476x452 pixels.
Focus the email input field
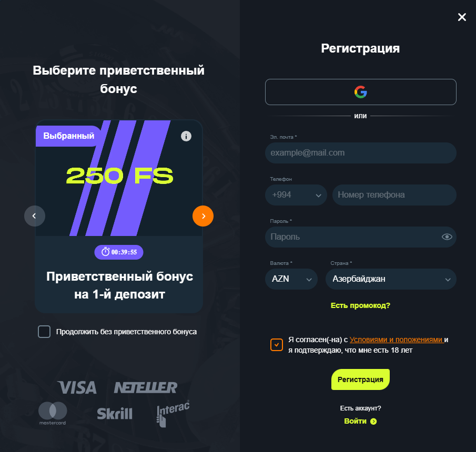pos(361,153)
